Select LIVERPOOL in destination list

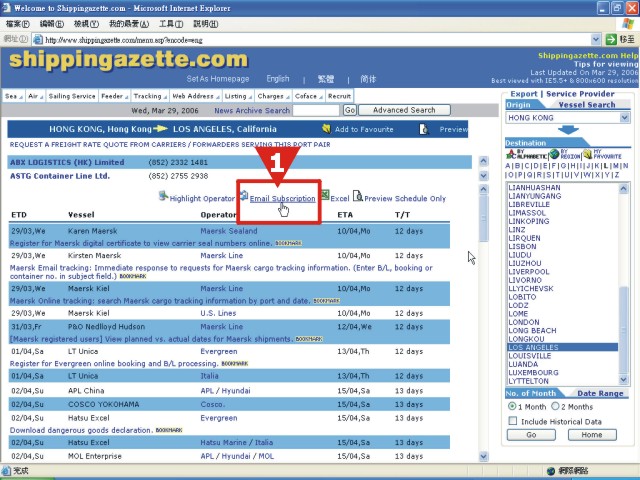pos(529,271)
